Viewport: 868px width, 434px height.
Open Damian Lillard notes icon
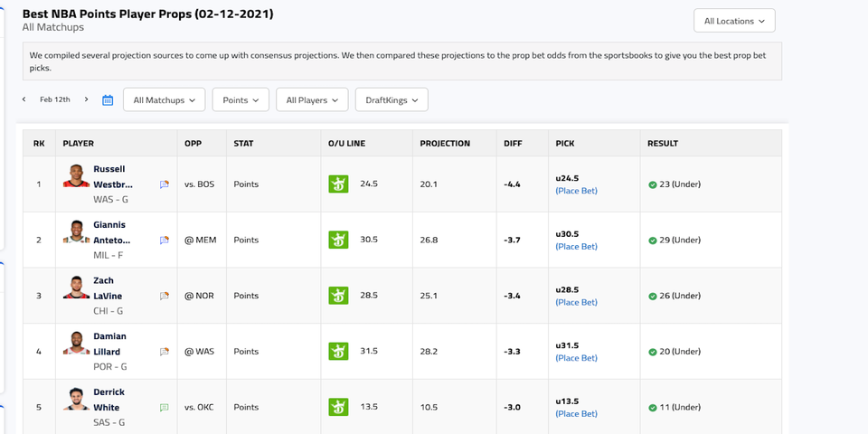coord(165,352)
